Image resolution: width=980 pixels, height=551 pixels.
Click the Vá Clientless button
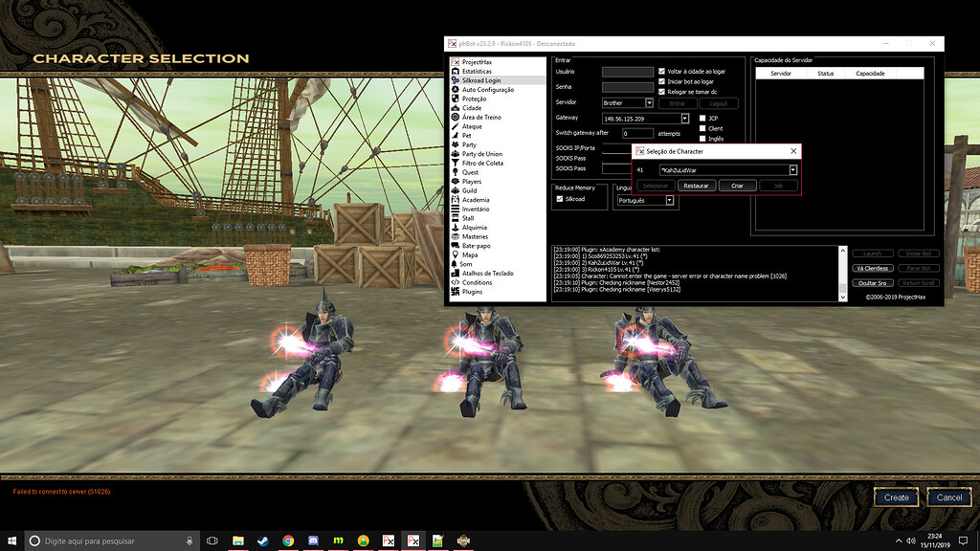click(873, 268)
